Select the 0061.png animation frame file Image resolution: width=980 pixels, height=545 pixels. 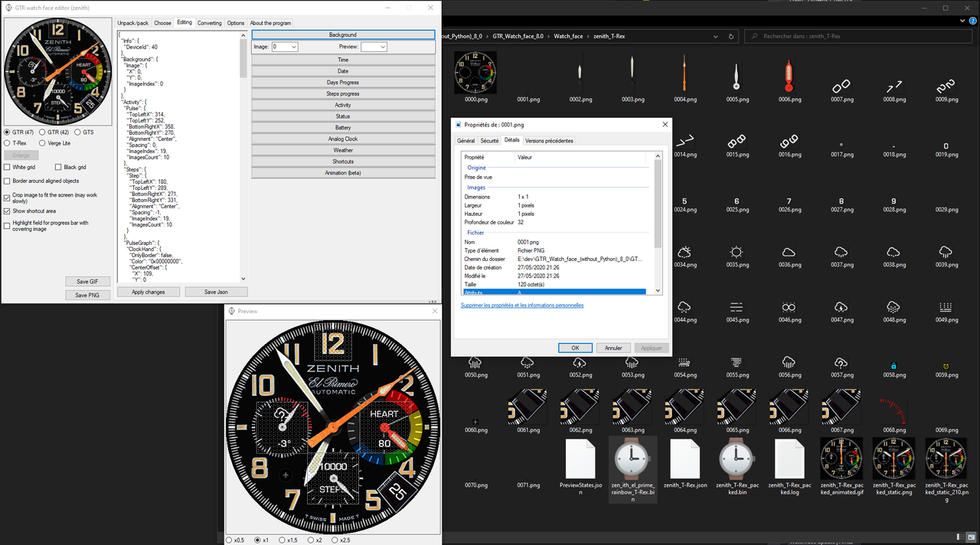(528, 406)
